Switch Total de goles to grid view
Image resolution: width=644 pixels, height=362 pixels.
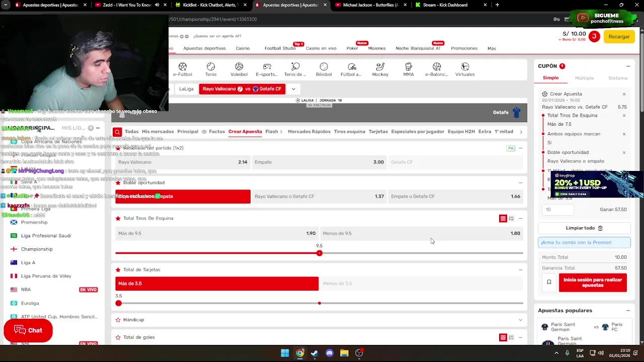point(503,337)
